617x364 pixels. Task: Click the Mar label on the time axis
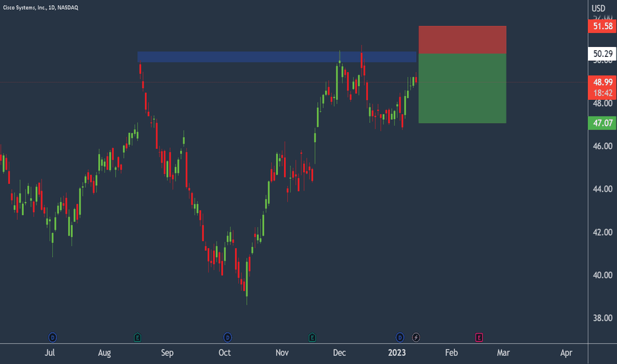click(503, 353)
